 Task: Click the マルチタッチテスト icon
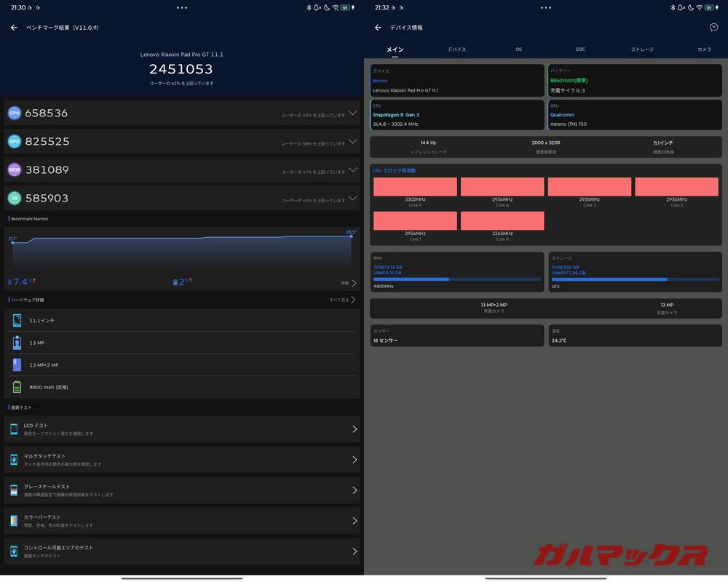[12, 460]
